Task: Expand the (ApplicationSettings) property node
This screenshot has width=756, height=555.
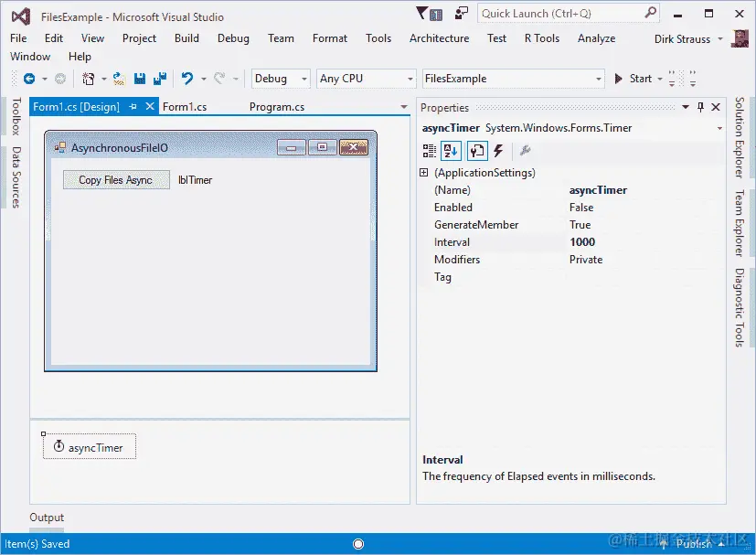Action: click(424, 173)
